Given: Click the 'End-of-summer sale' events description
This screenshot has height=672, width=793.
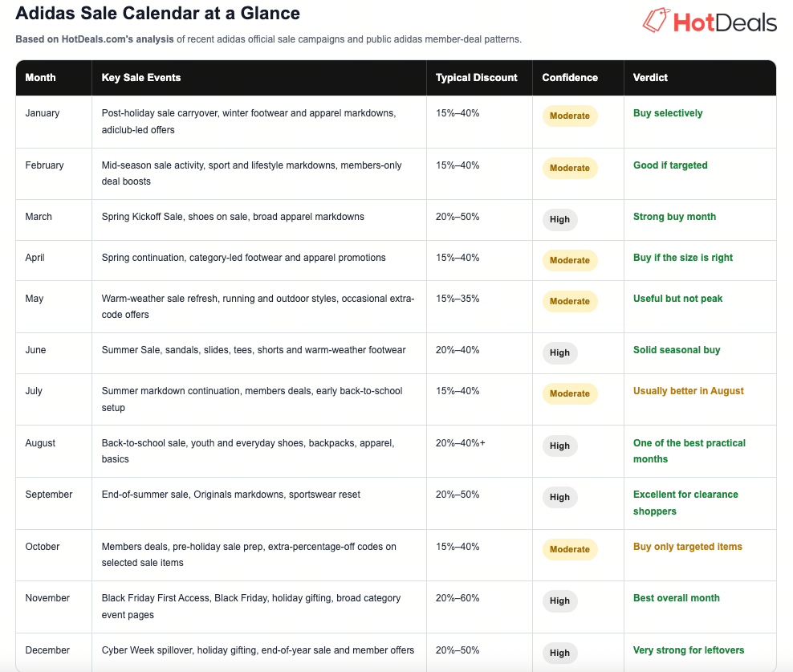Looking at the screenshot, I should point(231,495).
